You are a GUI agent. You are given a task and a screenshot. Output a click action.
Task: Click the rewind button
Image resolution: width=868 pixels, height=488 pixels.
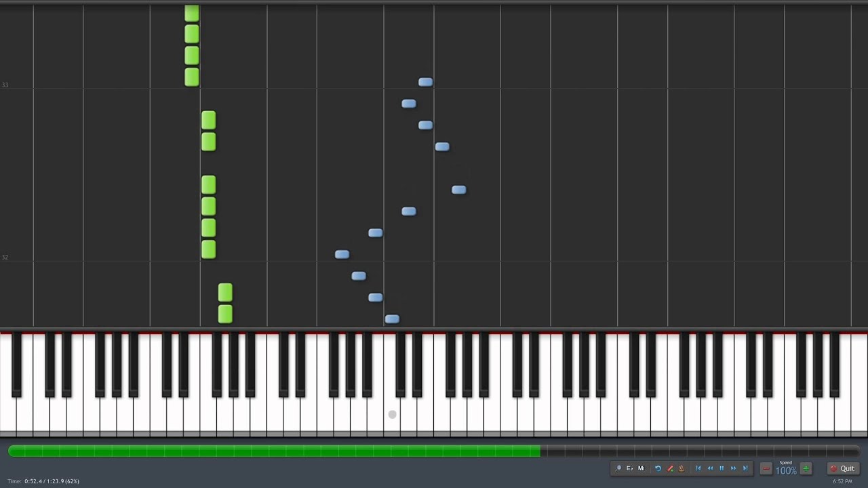tap(710, 468)
